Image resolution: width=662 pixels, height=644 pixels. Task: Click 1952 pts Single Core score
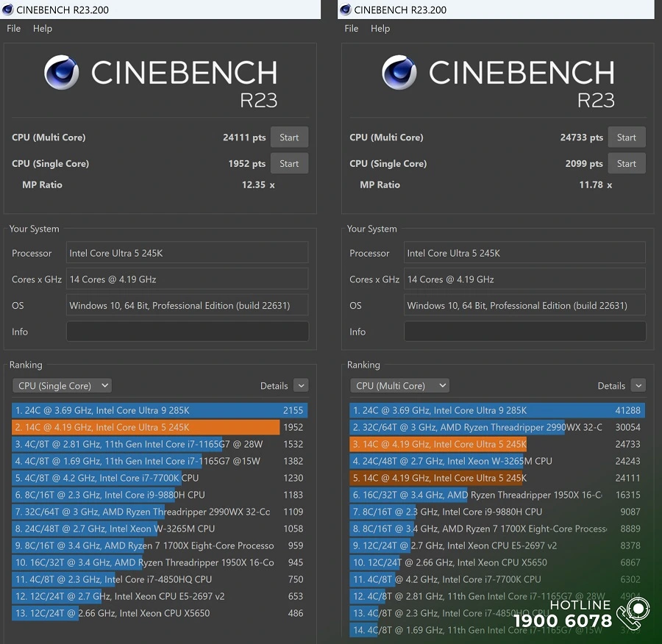point(247,163)
